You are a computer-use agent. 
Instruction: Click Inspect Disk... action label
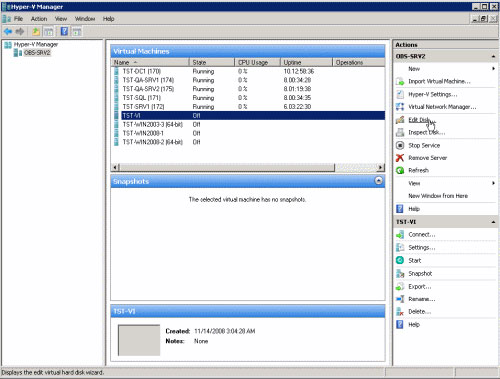427,133
